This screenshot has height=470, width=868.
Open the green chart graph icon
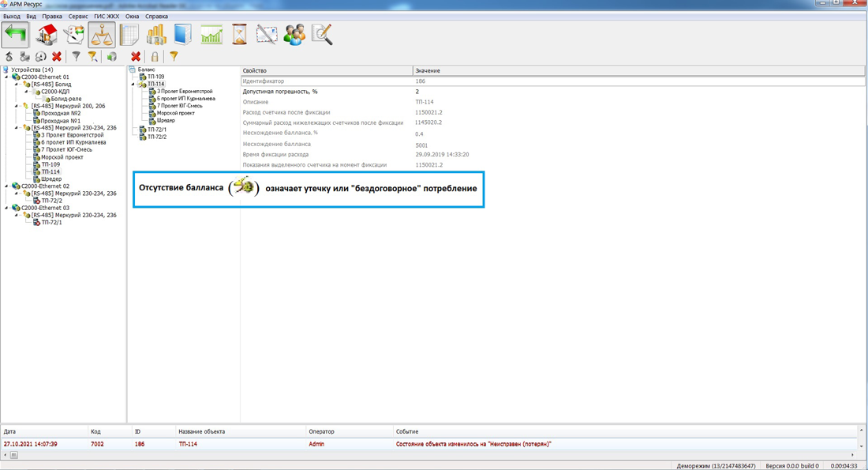(211, 35)
